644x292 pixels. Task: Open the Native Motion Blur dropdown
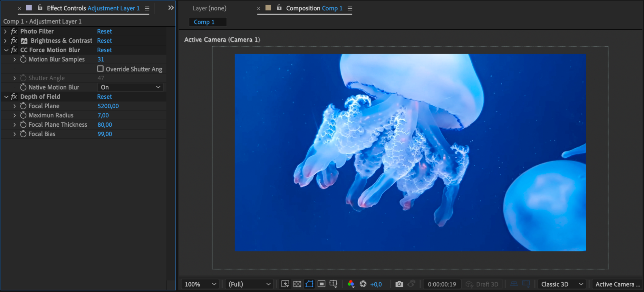pyautogui.click(x=130, y=87)
